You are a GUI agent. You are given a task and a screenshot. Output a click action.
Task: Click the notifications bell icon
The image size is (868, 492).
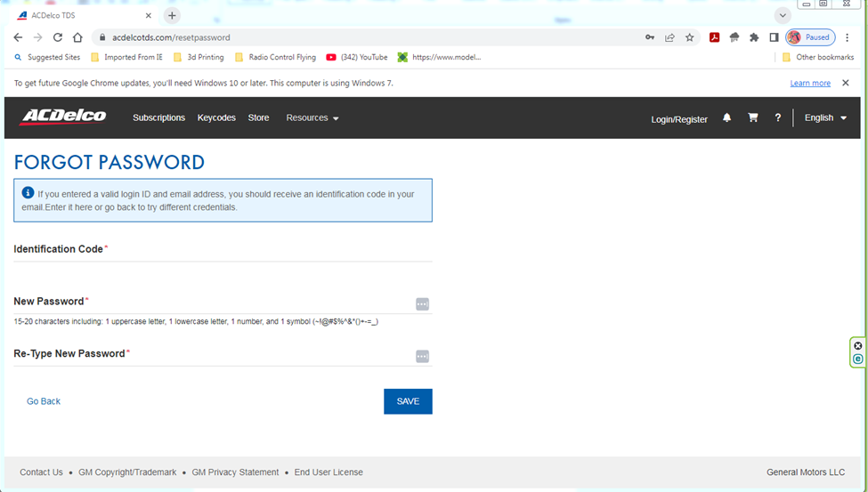(x=726, y=117)
